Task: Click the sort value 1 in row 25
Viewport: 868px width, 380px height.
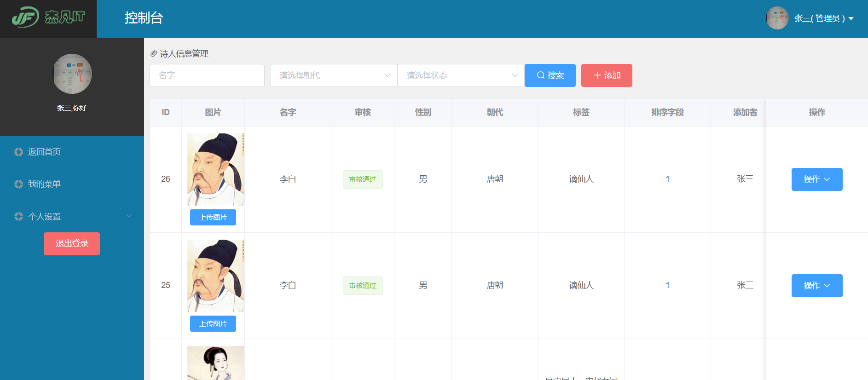Action: (667, 285)
